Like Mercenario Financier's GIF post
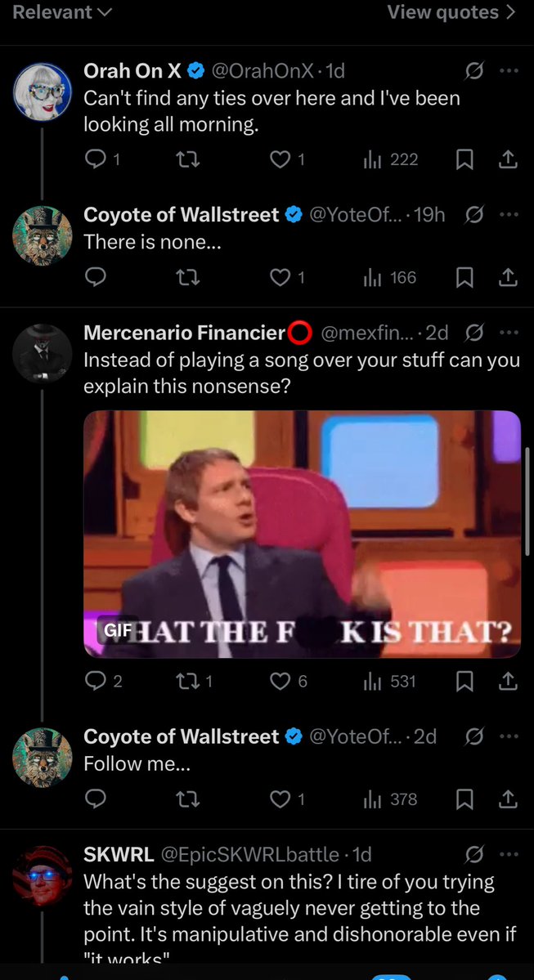 [x=280, y=681]
